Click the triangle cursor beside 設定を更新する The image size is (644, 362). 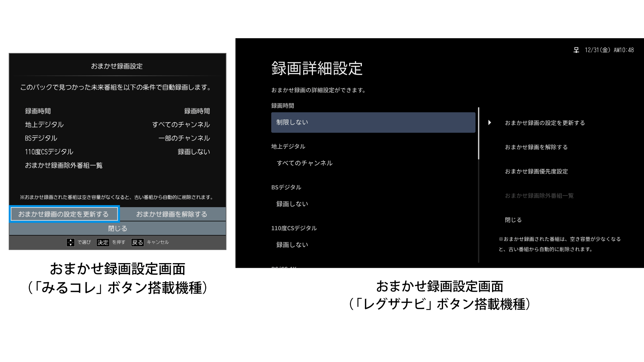coord(490,123)
